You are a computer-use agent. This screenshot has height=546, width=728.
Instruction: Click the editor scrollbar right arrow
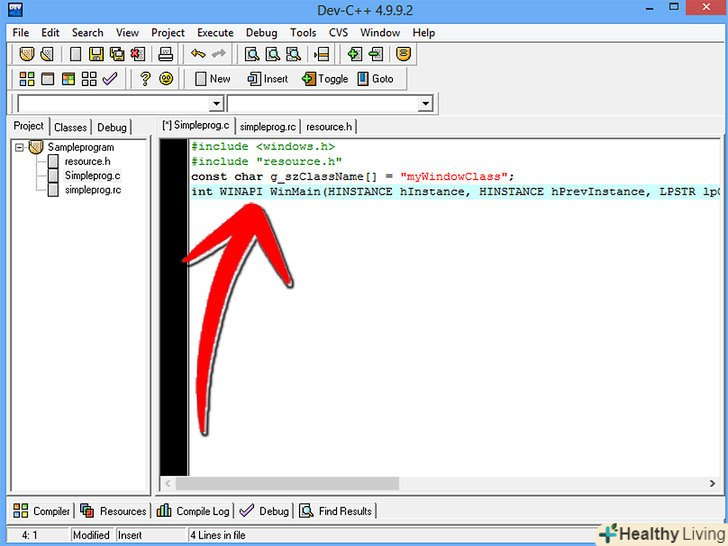coord(712,483)
